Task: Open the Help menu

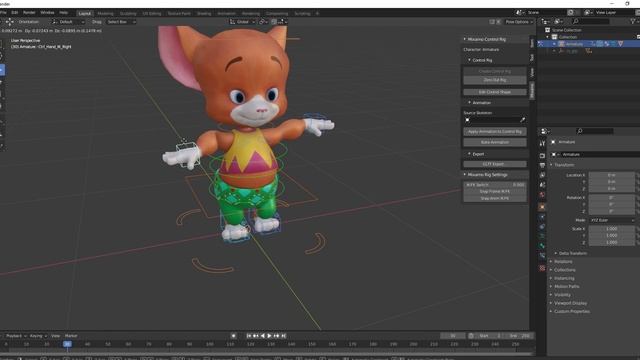Action: (x=63, y=13)
